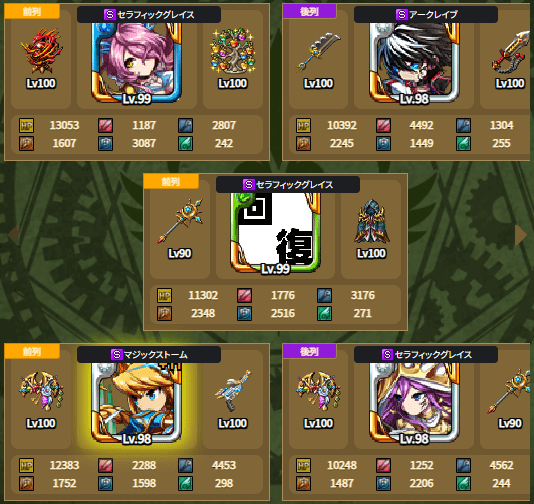Viewport: 534px width, 504px height.
Task: Open the pink-haired unit portrait Lv.99
Action: 137,63
